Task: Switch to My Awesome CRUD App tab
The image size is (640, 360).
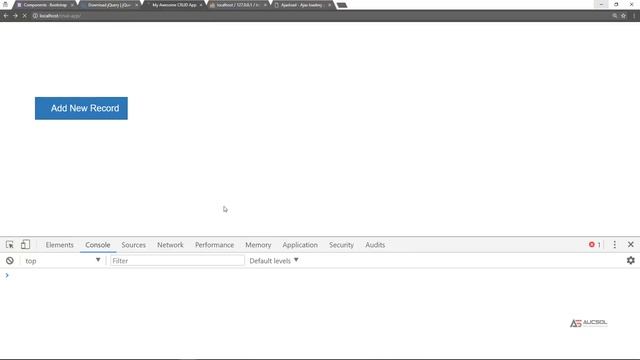Action: click(174, 5)
